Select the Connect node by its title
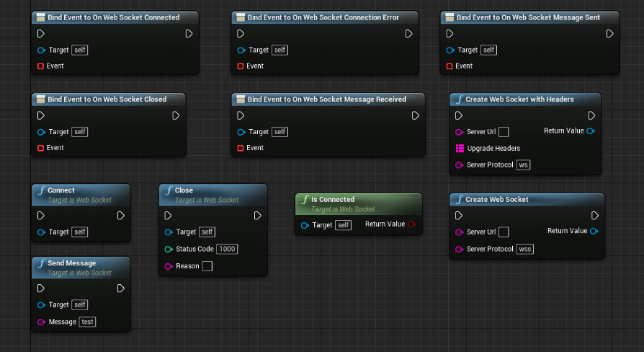This screenshot has width=644, height=352. pyautogui.click(x=61, y=190)
